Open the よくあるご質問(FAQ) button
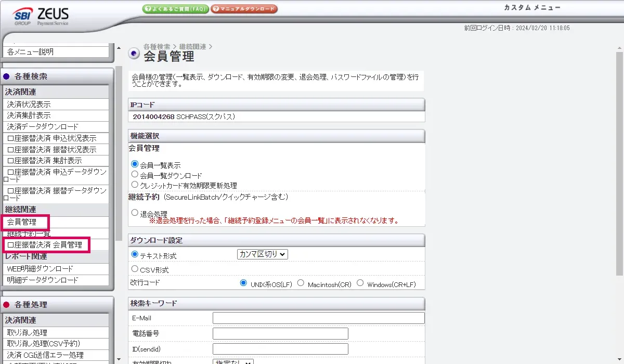Screen dimensions: 624x364 coord(175,9)
